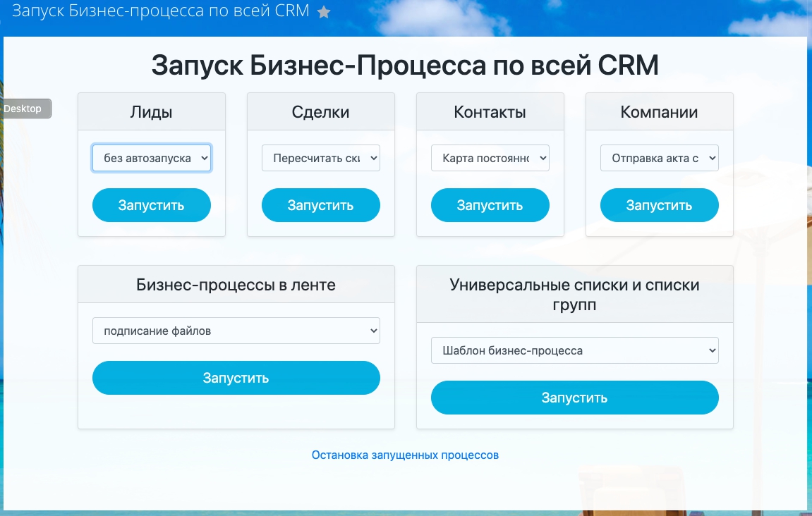The width and height of the screenshot is (812, 516).
Task: Open the Остановка запущенных процессов link
Action: 405,455
